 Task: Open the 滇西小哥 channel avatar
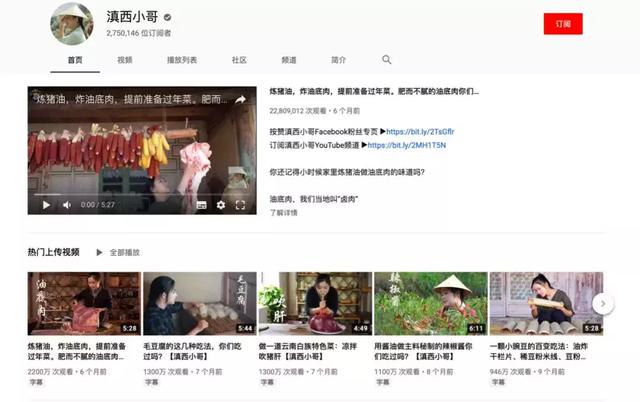(72, 23)
